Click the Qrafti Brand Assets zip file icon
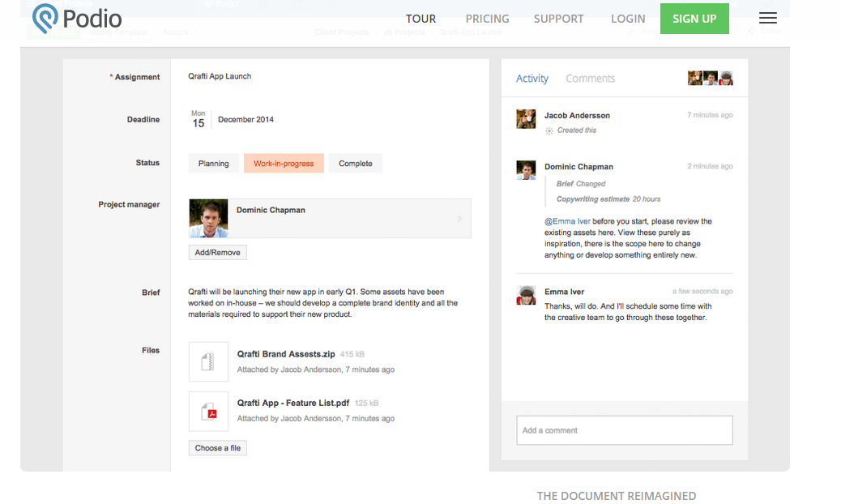841x504 pixels. [x=208, y=361]
